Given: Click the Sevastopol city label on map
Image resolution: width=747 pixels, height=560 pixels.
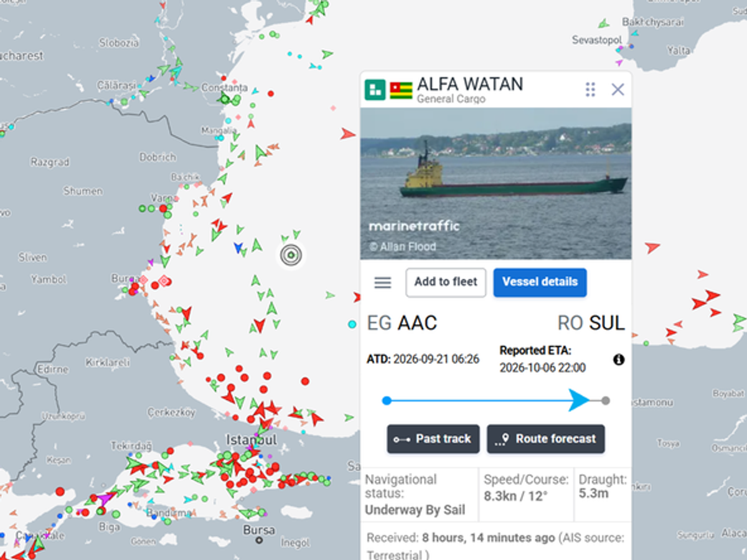Looking at the screenshot, I should coord(598,40).
